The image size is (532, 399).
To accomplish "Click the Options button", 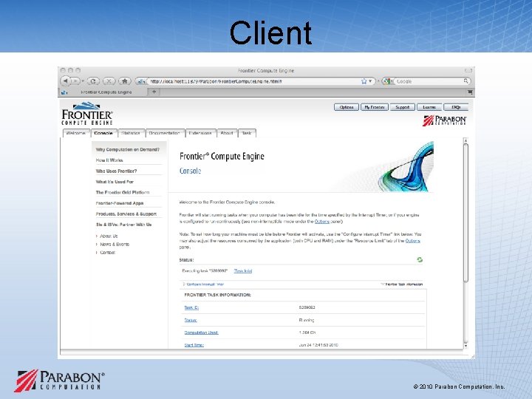I will [347, 107].
